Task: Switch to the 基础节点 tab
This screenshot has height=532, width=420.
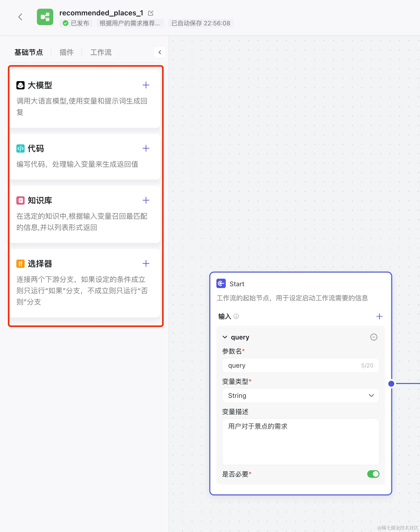Action: point(29,52)
